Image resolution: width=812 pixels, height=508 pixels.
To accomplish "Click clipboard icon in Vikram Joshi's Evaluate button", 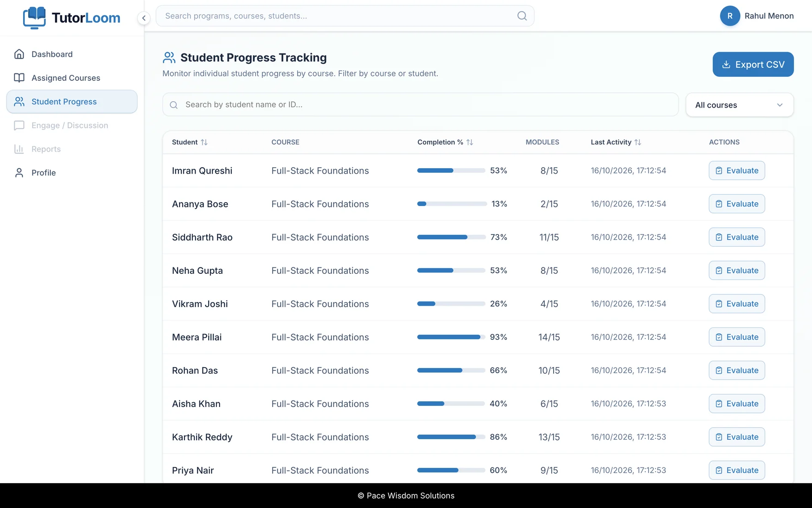I will [719, 303].
